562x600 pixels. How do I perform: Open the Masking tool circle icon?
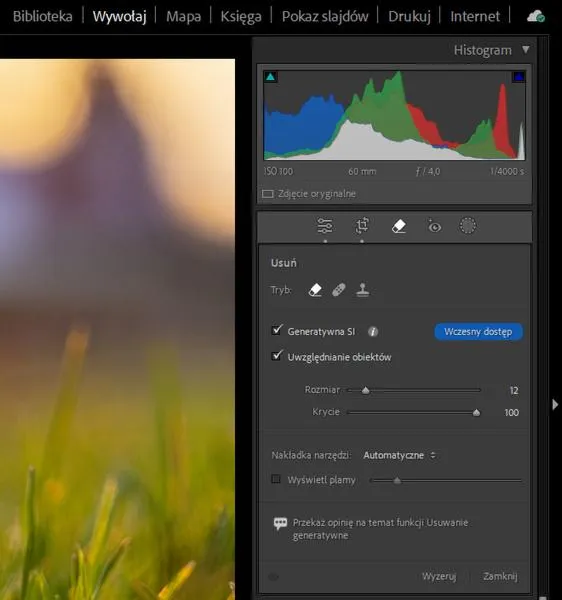[468, 225]
